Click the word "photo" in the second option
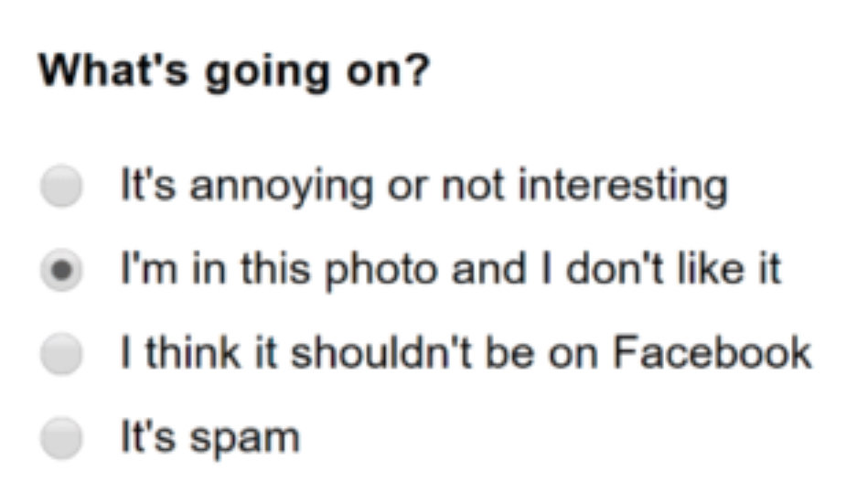Screen dimensions: 857x504 (x=381, y=271)
